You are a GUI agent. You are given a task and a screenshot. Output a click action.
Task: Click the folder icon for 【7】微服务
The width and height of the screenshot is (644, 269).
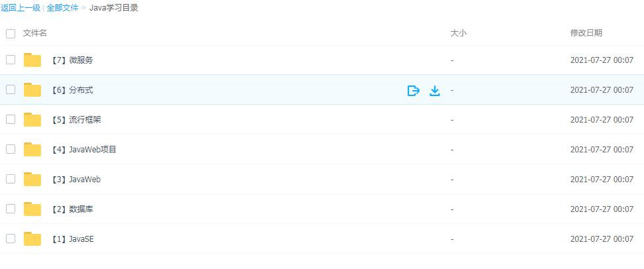pyautogui.click(x=32, y=60)
